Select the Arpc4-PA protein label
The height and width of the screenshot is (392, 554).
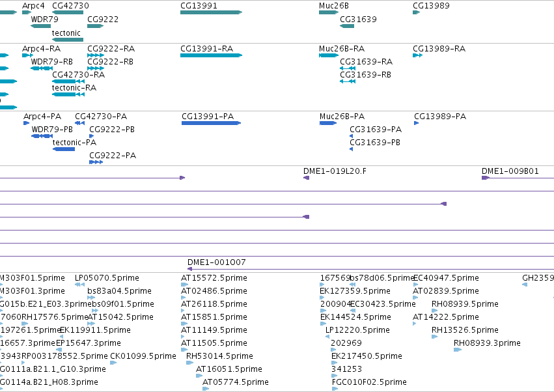tap(42, 117)
